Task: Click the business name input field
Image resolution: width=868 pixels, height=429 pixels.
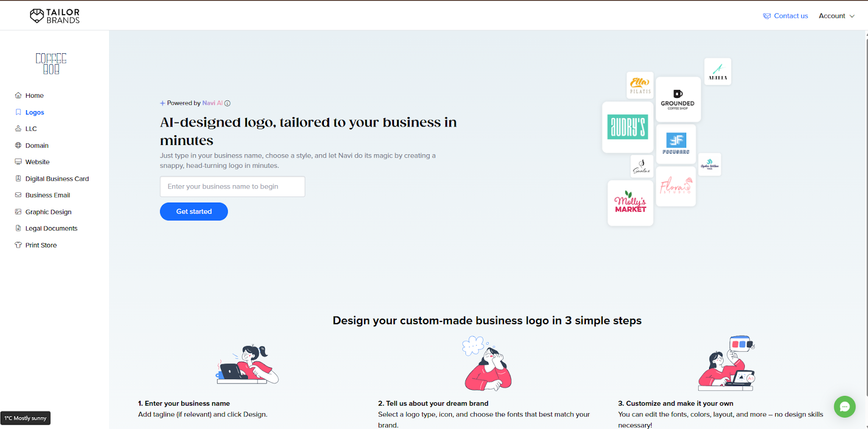Action: click(x=232, y=186)
